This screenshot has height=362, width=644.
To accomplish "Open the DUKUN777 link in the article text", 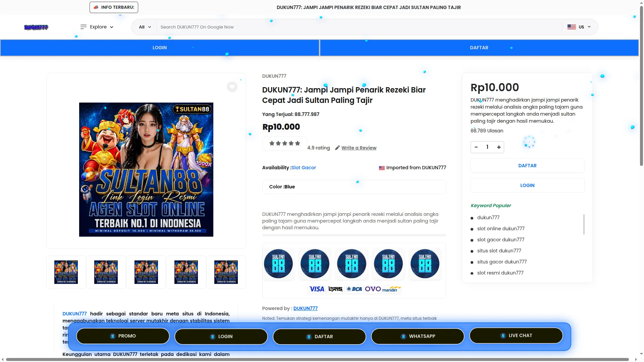I will [x=74, y=314].
